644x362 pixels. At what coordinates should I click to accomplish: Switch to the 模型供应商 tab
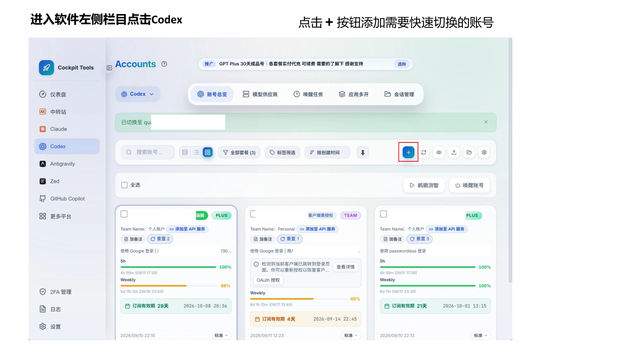(260, 94)
